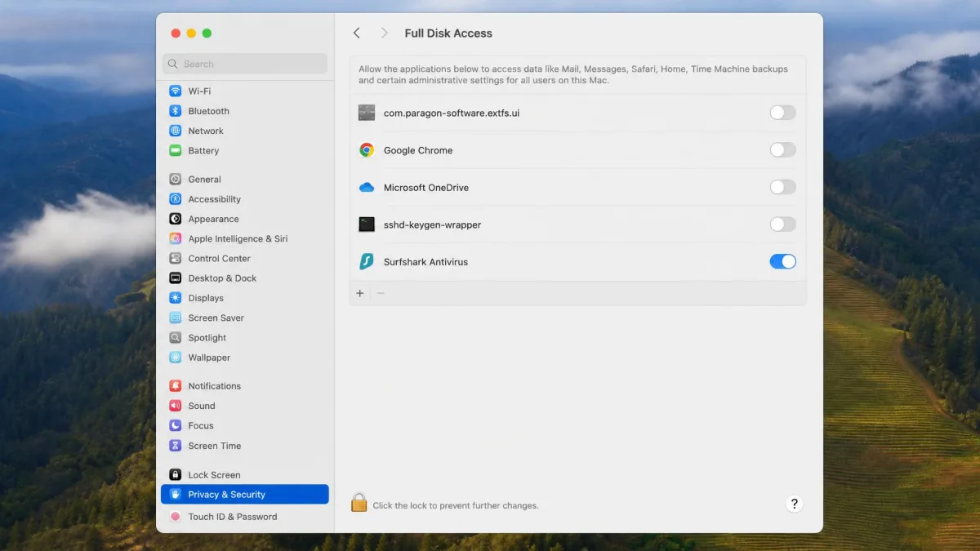This screenshot has width=980, height=551.
Task: Click the Control Center icon
Action: 175,258
